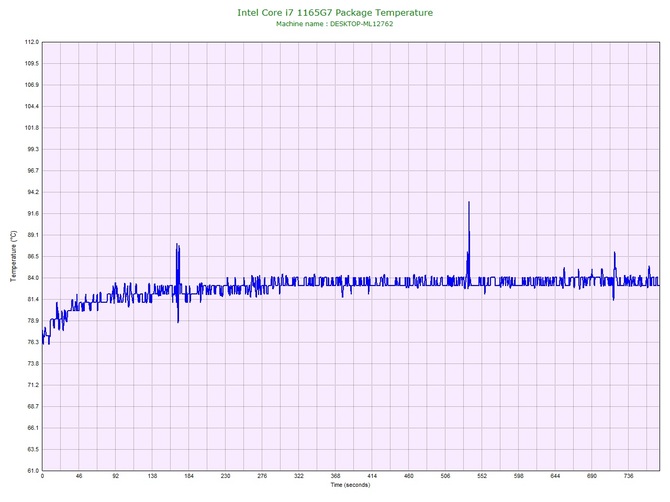Click the 0 tick on time axis
The image size is (670, 502).
42,476
